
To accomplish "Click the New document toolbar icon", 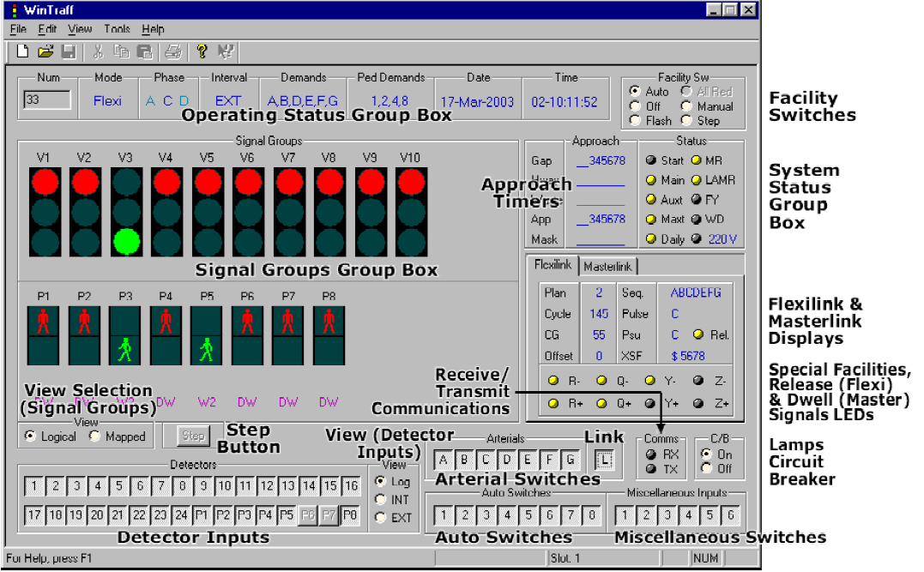I will pos(22,51).
